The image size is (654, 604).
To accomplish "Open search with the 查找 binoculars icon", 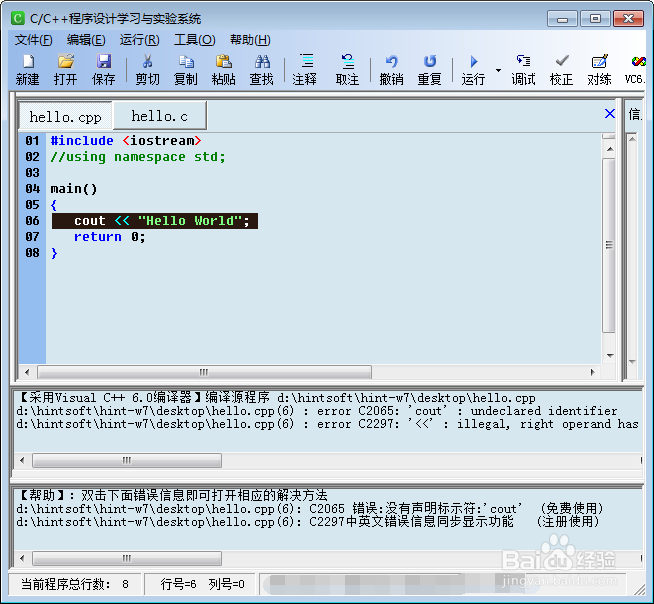I will (x=262, y=70).
